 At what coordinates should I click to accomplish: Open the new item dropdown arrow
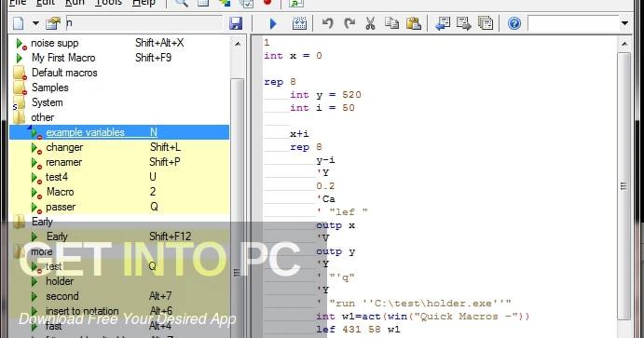[x=35, y=23]
